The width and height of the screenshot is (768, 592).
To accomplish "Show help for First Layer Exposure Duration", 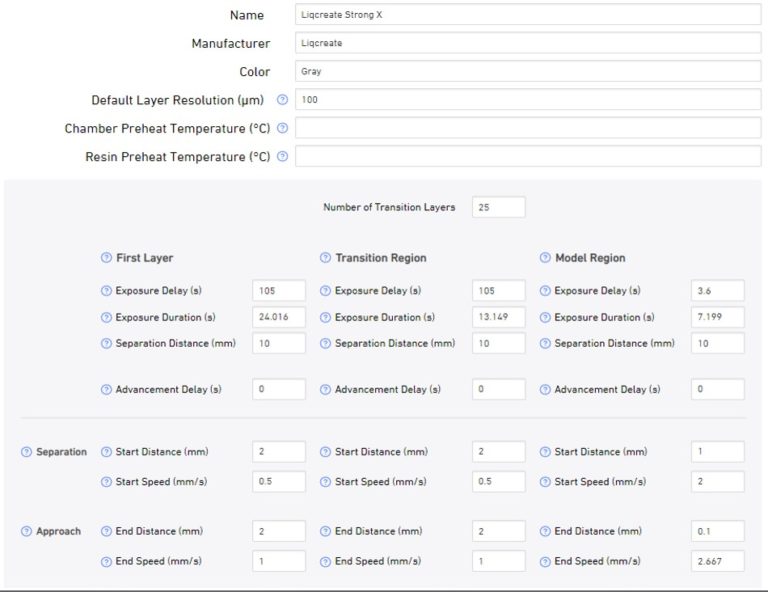I will tap(106, 317).
